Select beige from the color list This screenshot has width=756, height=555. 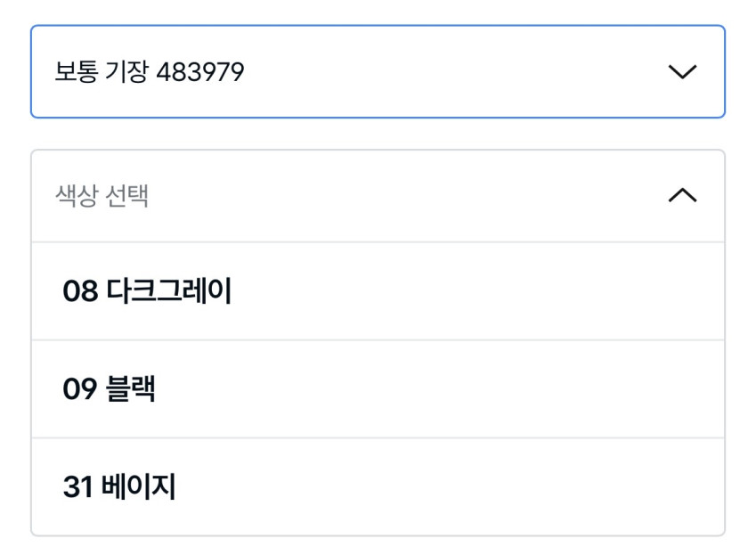point(378,487)
